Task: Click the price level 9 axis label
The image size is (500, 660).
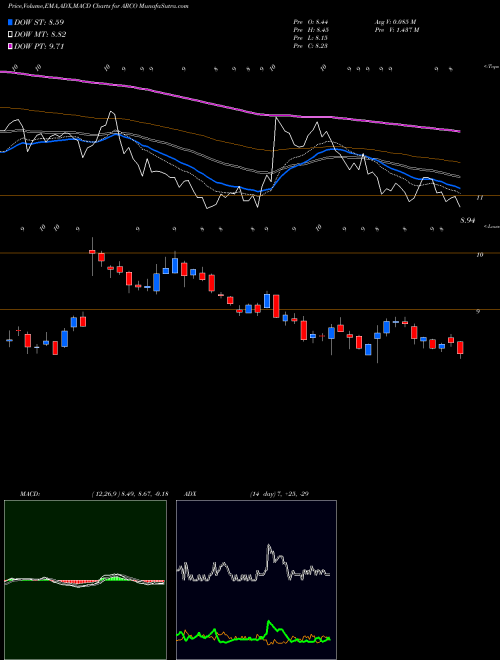Action: click(x=478, y=311)
